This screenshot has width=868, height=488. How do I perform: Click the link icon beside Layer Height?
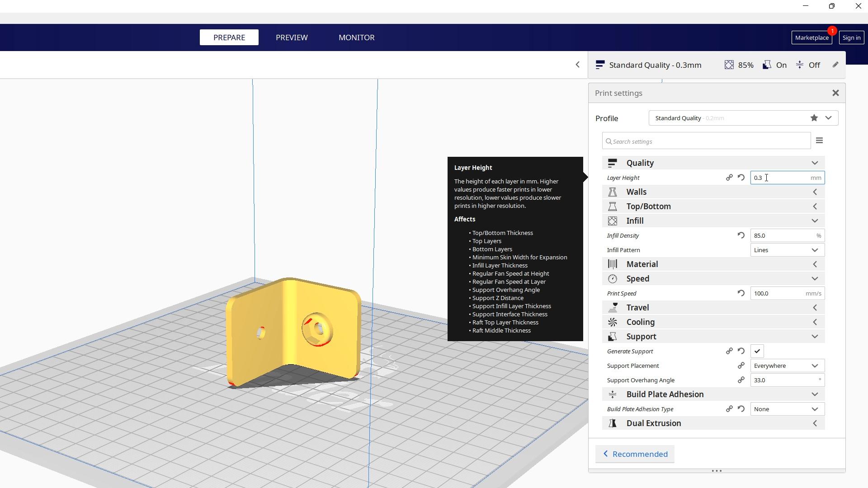pos(729,178)
